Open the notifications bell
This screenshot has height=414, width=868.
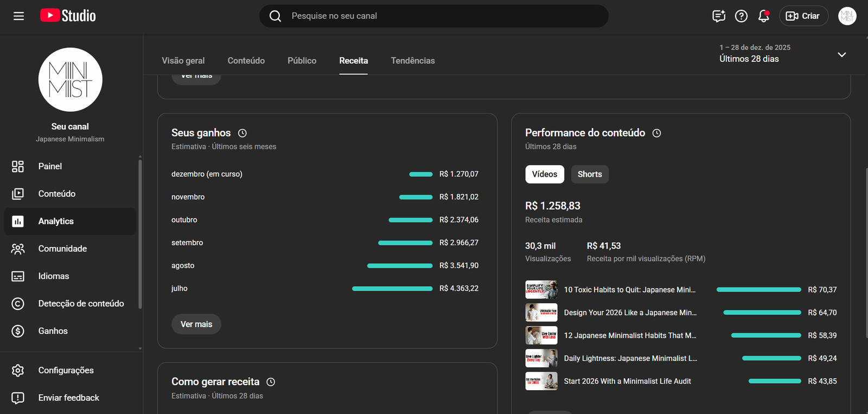763,16
